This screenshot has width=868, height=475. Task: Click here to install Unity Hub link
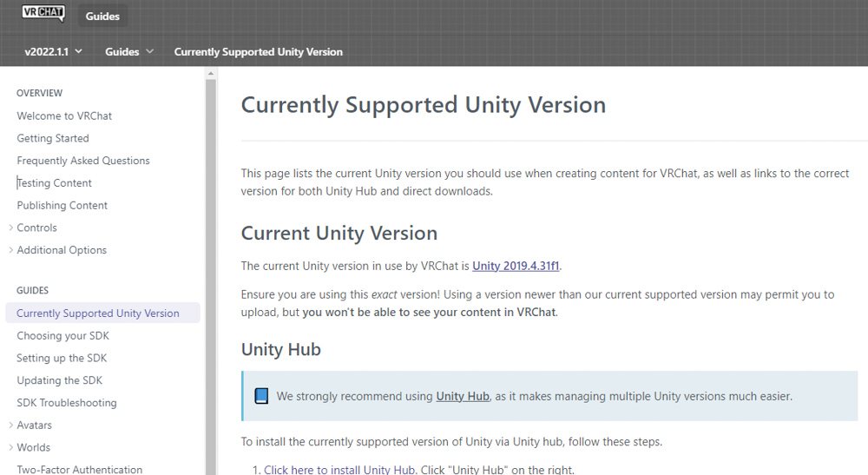[339, 470]
